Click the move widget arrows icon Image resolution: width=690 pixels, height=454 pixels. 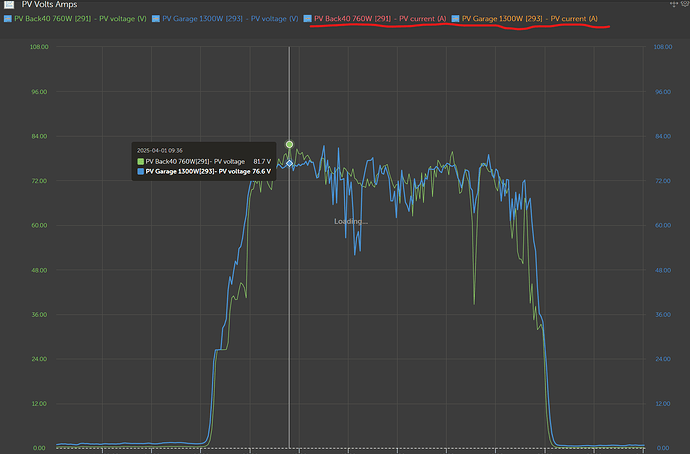pos(674,4)
